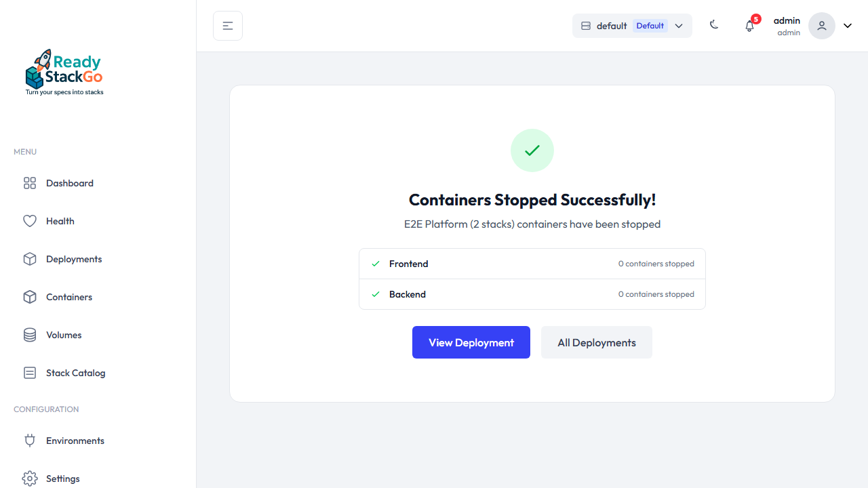Click the Environments plug icon
The width and height of the screenshot is (868, 488).
tap(30, 441)
